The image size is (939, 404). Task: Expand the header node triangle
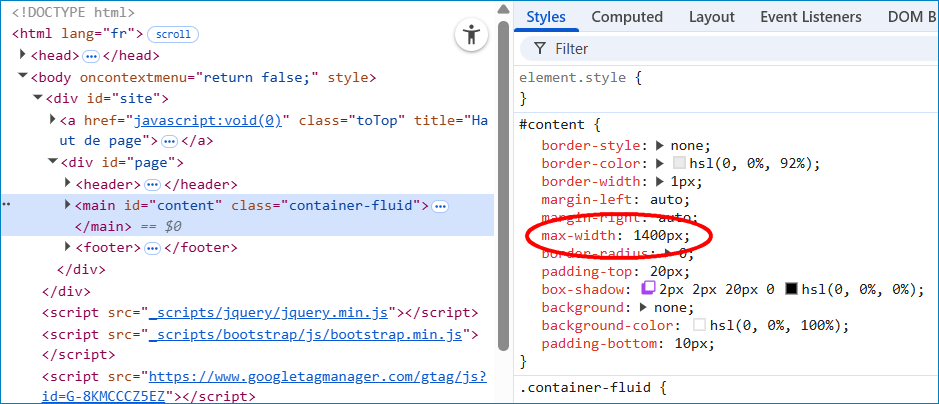pos(68,184)
